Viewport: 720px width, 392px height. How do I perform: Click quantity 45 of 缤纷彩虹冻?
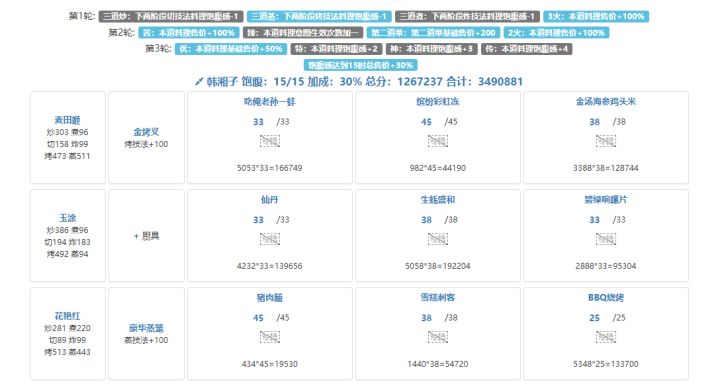(427, 122)
